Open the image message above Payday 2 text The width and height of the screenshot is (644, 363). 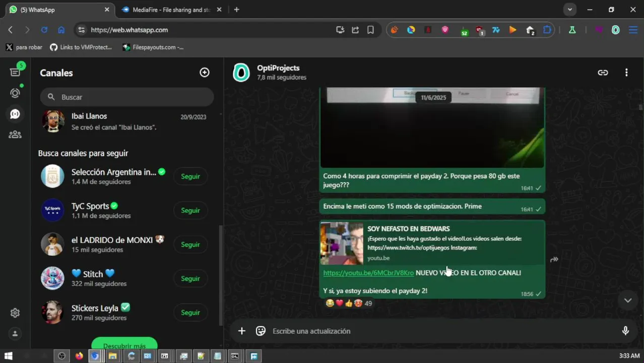coord(432,128)
